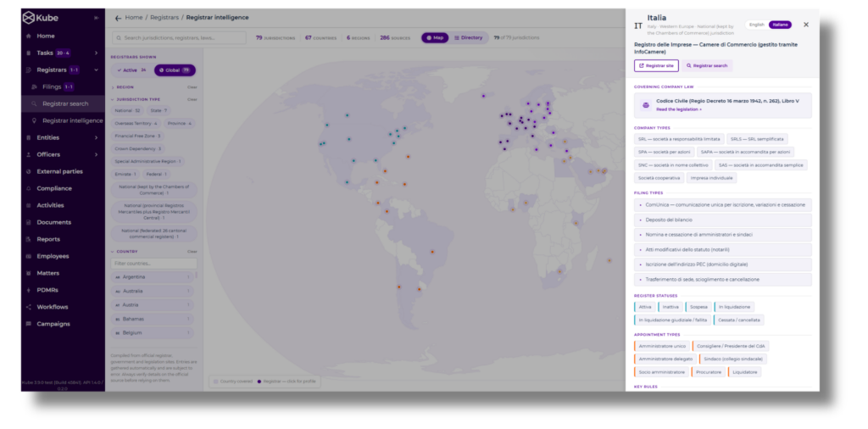This screenshot has width=868, height=429.
Task: Toggle the National jurisdiction type filter chip
Action: [x=127, y=111]
